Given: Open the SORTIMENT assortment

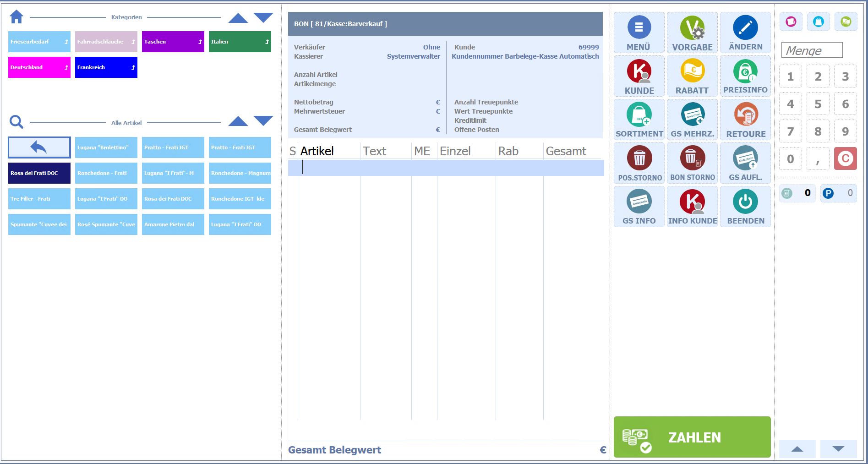Looking at the screenshot, I should click(639, 120).
